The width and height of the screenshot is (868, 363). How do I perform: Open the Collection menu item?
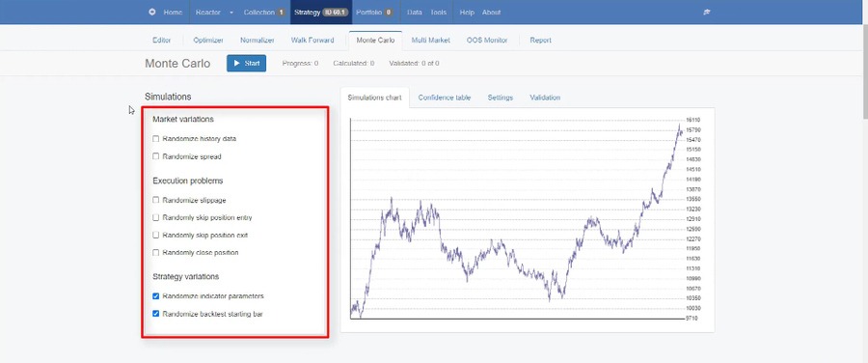click(x=264, y=13)
